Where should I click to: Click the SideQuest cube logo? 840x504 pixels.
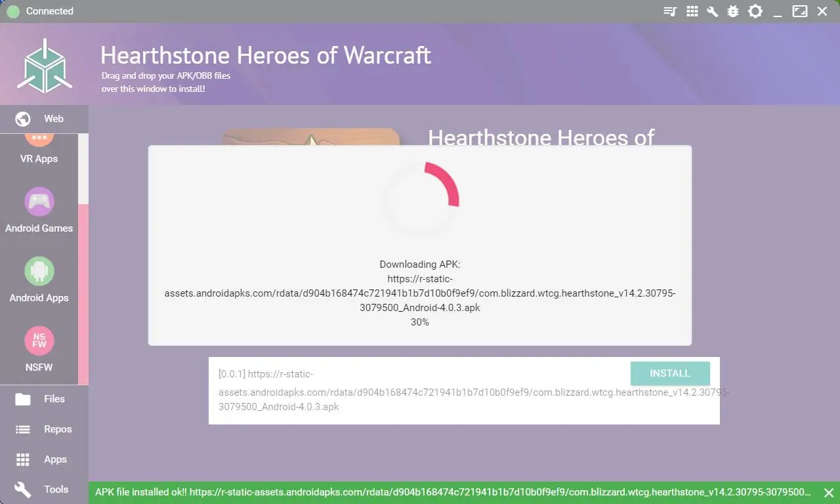coord(45,65)
